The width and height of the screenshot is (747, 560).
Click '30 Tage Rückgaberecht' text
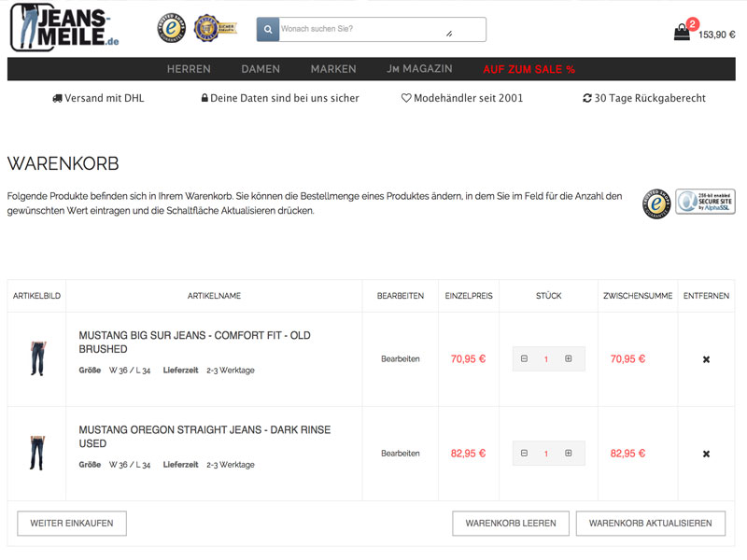pos(650,98)
